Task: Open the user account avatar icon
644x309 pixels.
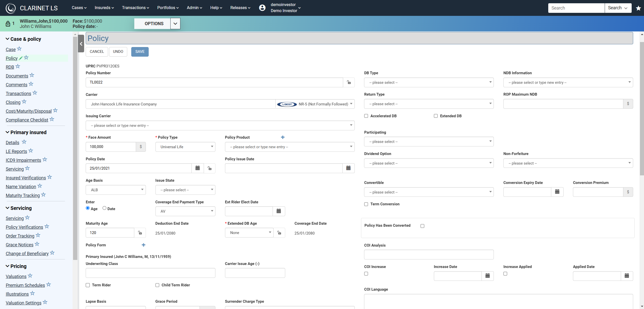Action: click(x=262, y=8)
